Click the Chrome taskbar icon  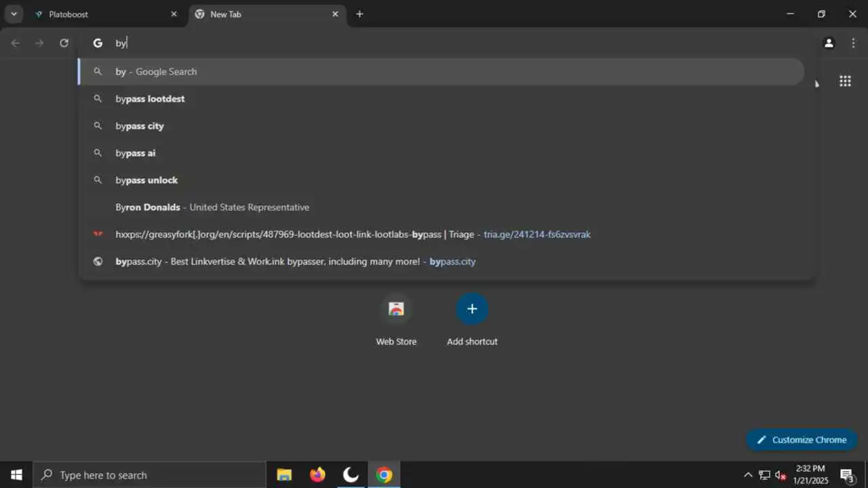pyautogui.click(x=384, y=475)
